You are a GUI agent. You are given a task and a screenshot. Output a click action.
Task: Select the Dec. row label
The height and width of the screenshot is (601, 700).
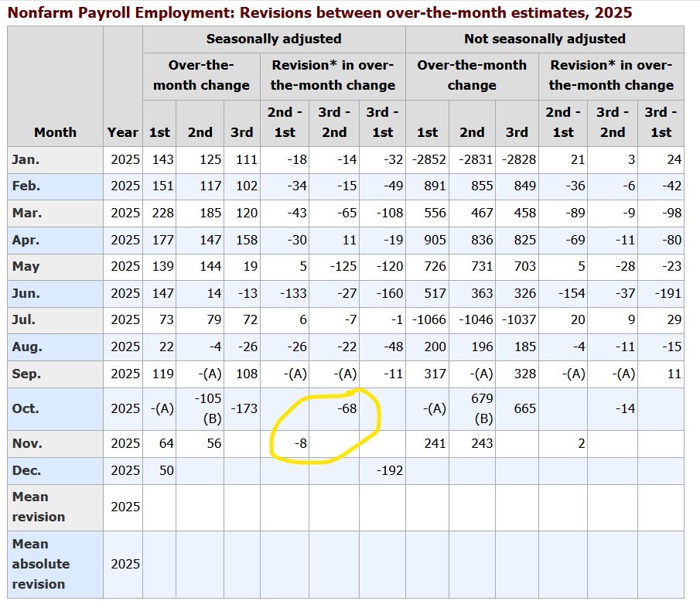[26, 470]
